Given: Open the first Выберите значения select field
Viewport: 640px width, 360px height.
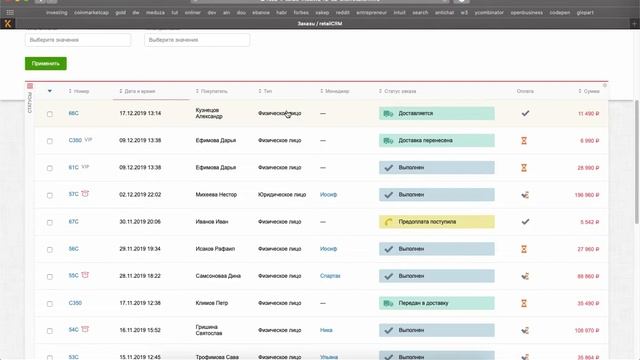Looking at the screenshot, I should pos(78,40).
